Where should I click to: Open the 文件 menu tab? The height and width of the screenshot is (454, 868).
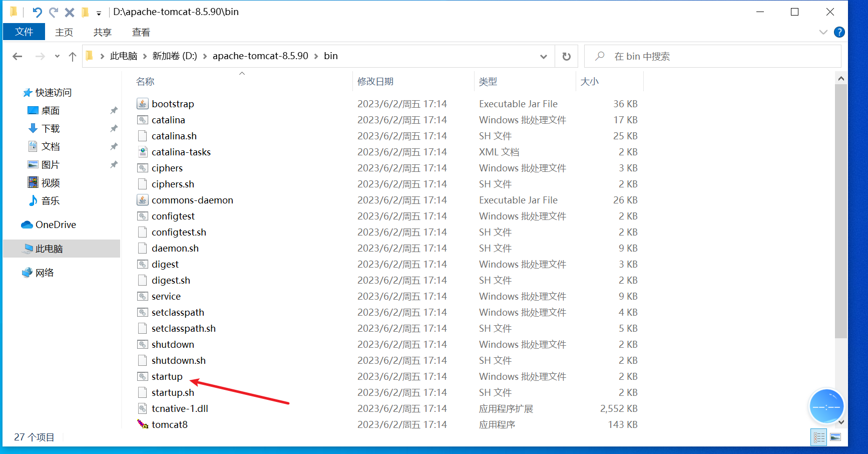coord(24,32)
